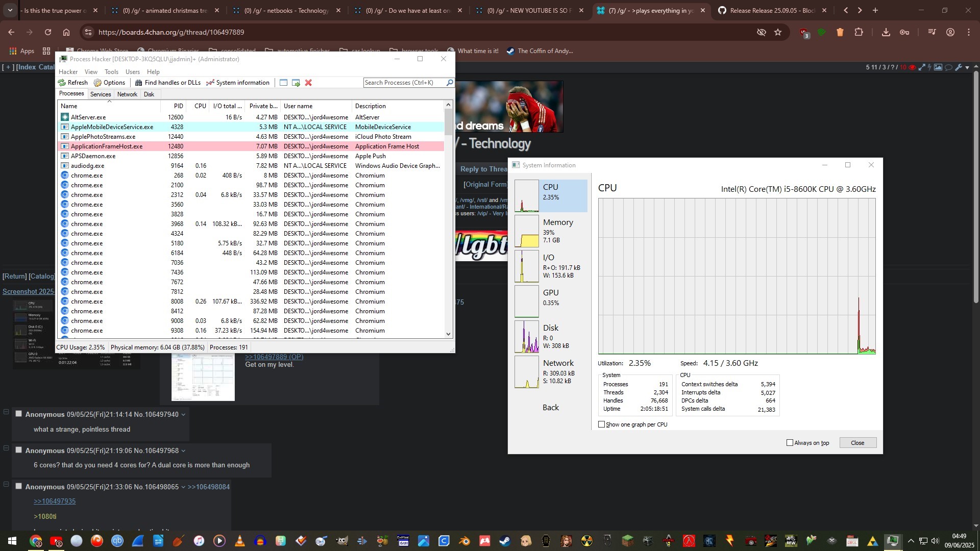This screenshot has width=980, height=551.
Task: Click the crossed-eye tracking protection icon
Action: coord(761,32)
